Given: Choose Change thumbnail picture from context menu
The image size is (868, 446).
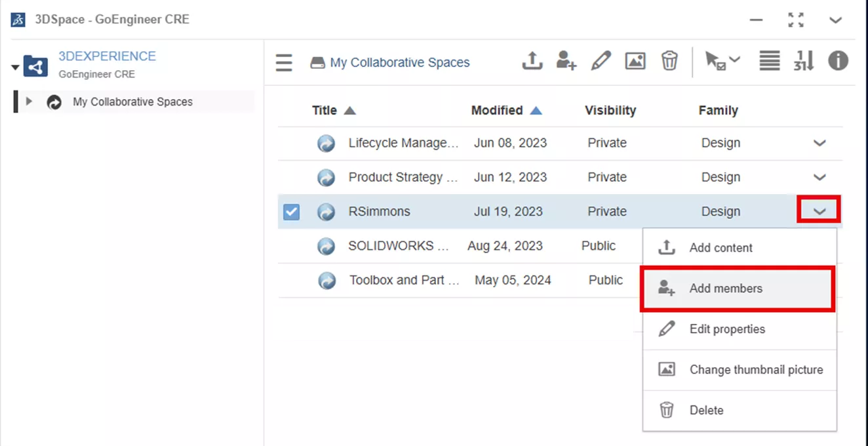Looking at the screenshot, I should coord(740,370).
